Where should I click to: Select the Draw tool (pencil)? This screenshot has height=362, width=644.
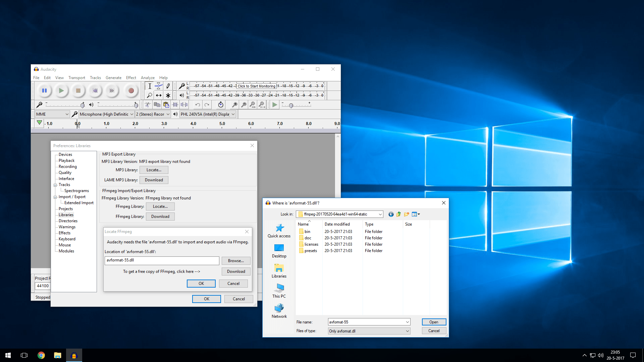click(x=168, y=86)
